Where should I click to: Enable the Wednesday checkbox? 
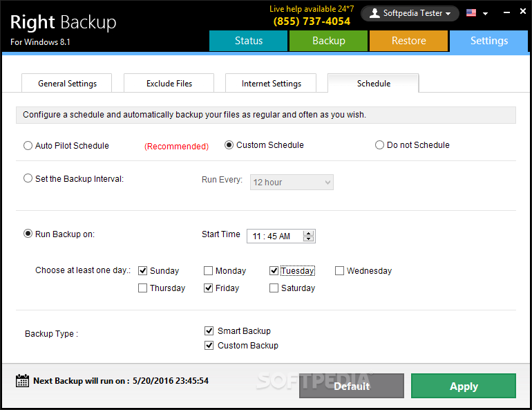tap(339, 270)
